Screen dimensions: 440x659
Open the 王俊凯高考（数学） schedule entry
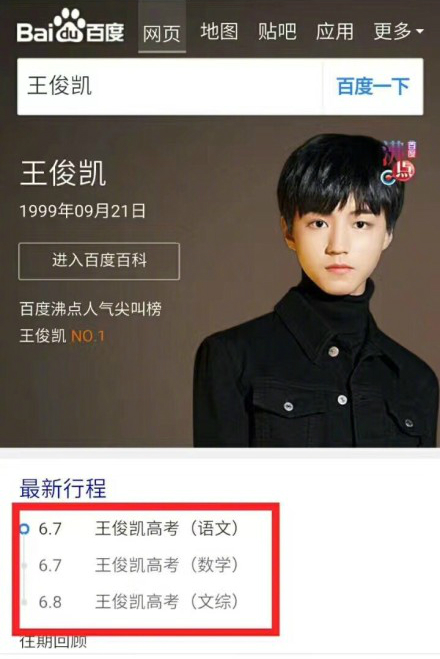click(167, 565)
